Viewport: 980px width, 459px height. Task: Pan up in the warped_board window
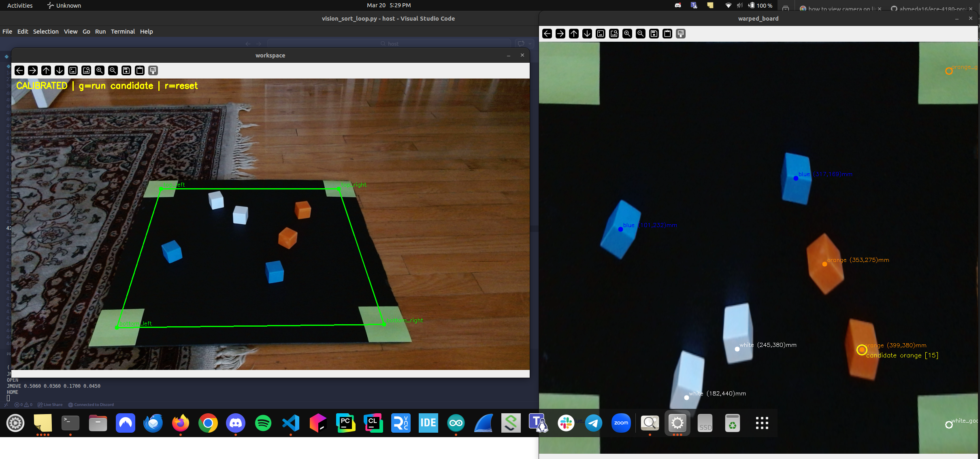574,34
